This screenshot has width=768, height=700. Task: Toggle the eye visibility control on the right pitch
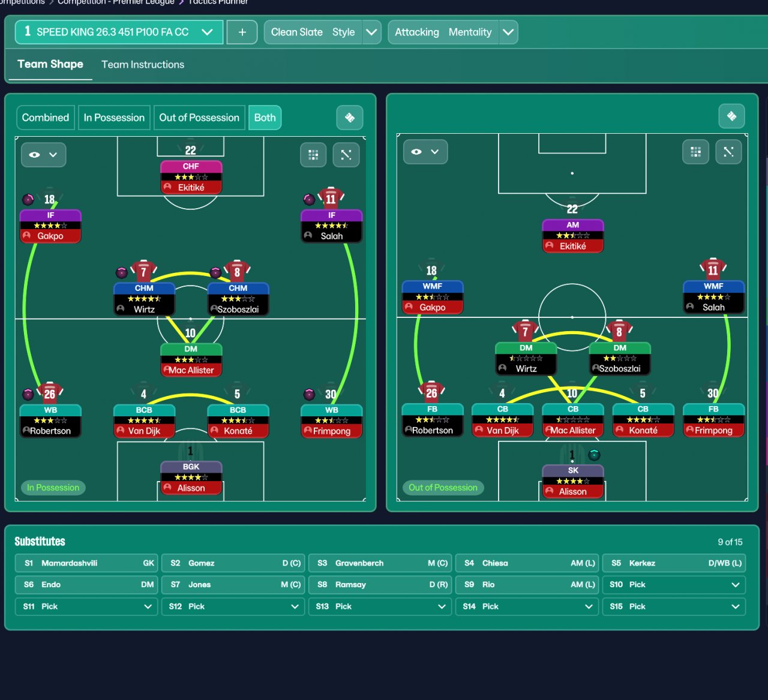click(x=425, y=152)
